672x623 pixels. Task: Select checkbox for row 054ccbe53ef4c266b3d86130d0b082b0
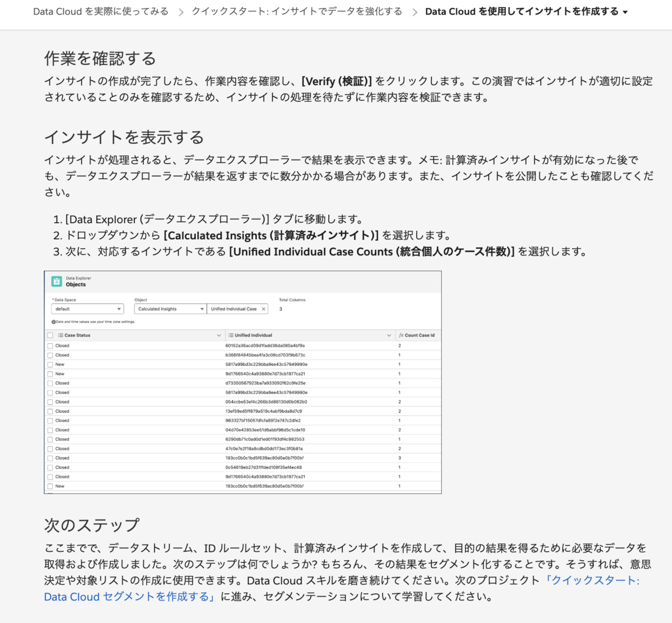50,402
